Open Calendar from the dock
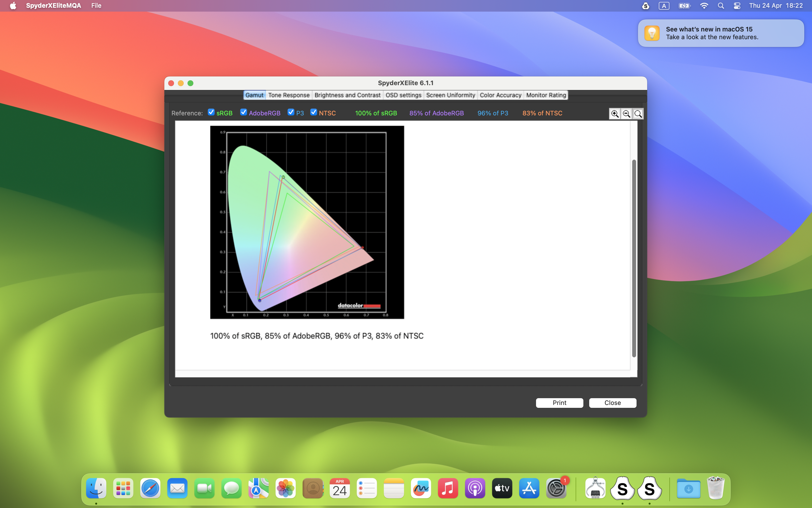Viewport: 812px width, 508px height. pos(340,488)
